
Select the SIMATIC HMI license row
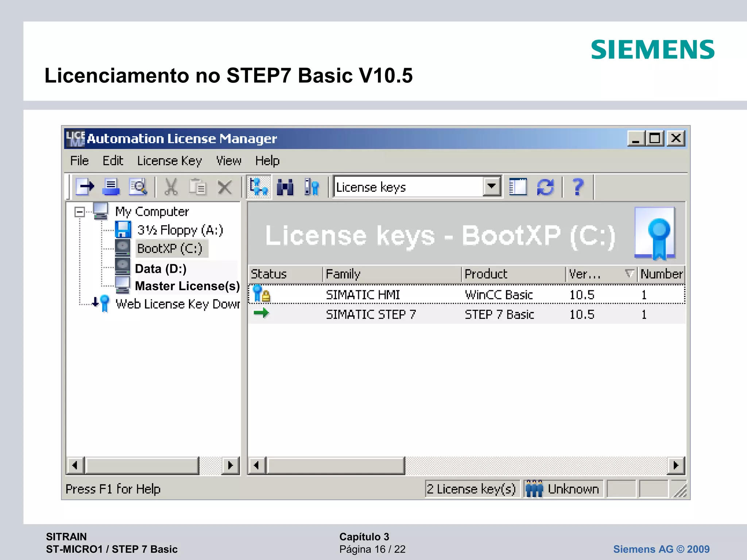[x=467, y=294]
